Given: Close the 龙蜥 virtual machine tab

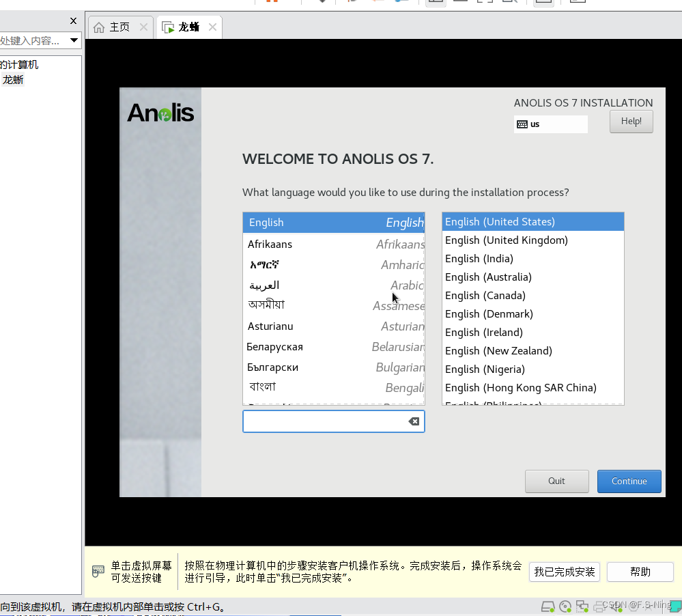Looking at the screenshot, I should [213, 27].
